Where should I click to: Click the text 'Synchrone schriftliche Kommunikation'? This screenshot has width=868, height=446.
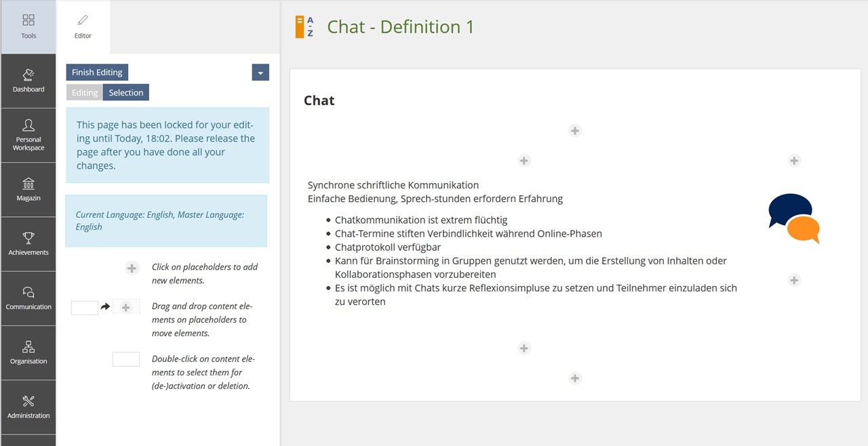pos(393,185)
